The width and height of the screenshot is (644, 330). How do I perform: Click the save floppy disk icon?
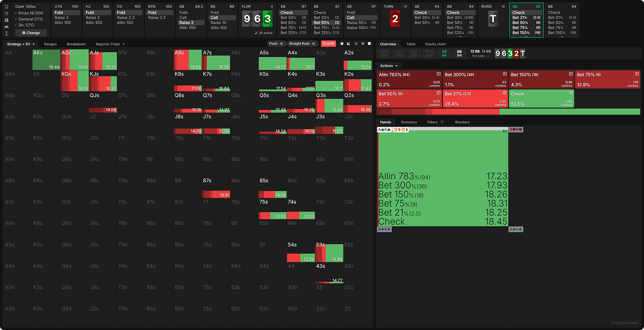tap(6, 20)
